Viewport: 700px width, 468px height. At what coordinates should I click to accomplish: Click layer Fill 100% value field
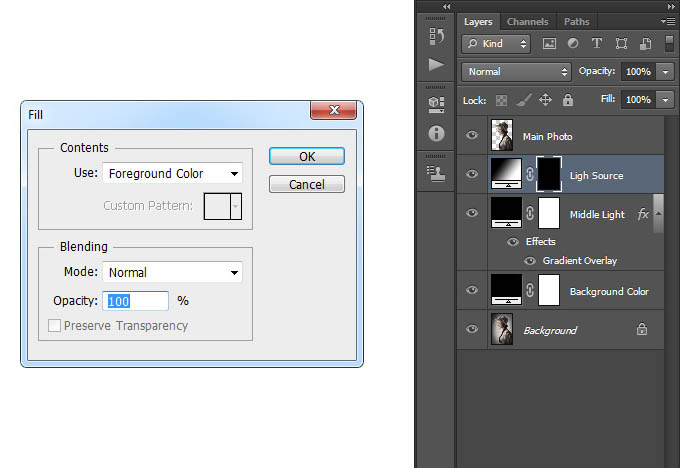tap(638, 100)
